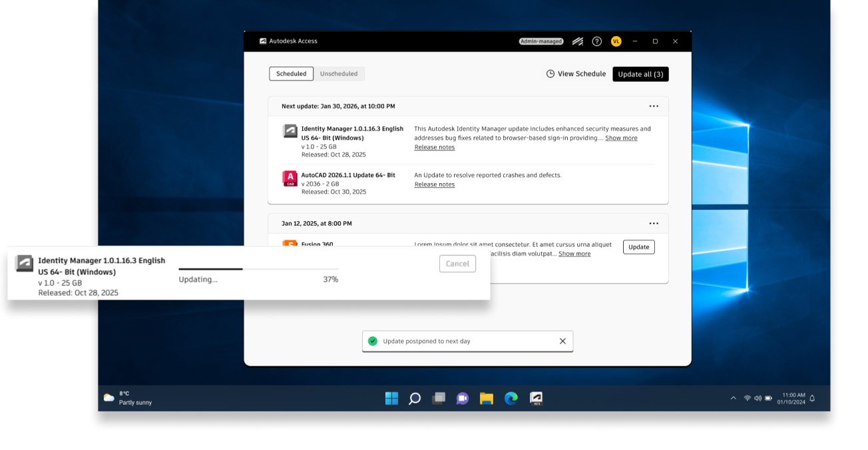Image resolution: width=868 pixels, height=450 pixels.
Task: Click green checkmark icon in postponed notification
Action: [373, 341]
